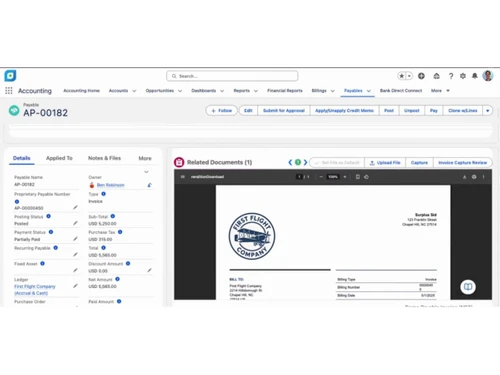The image size is (500, 375).
Task: Switch to the Applied To tab
Action: (x=59, y=158)
